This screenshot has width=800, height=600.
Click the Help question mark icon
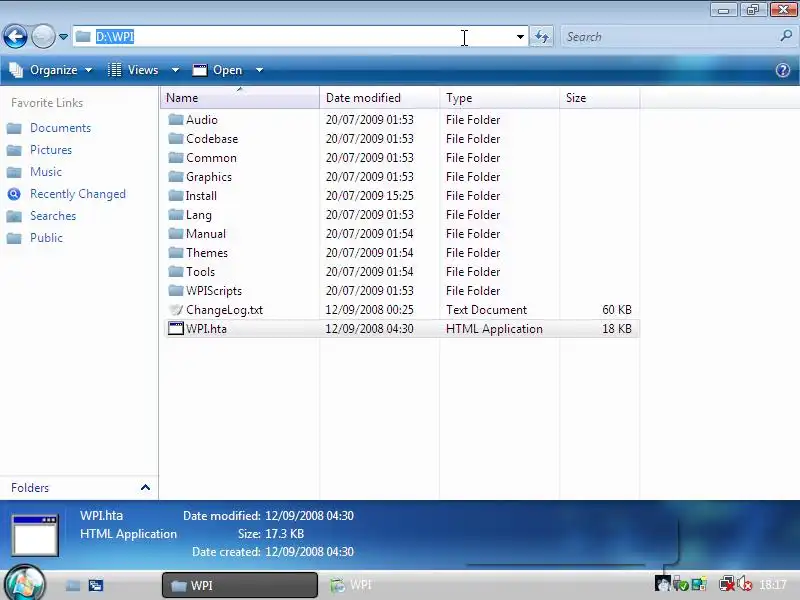click(x=783, y=70)
